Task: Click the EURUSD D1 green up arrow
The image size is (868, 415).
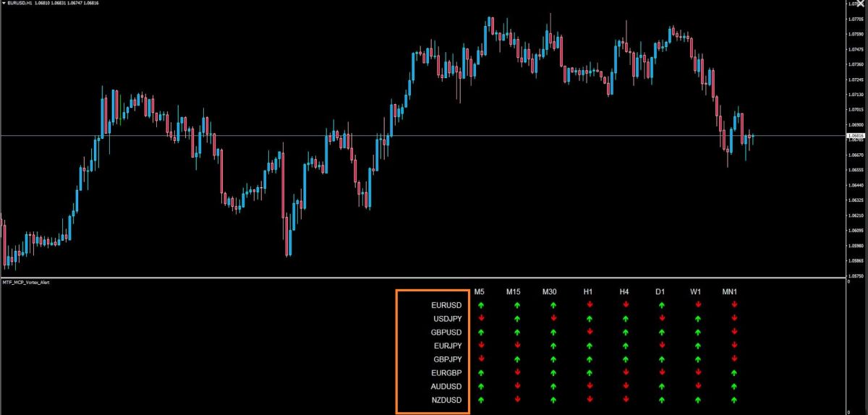Action: pos(662,305)
